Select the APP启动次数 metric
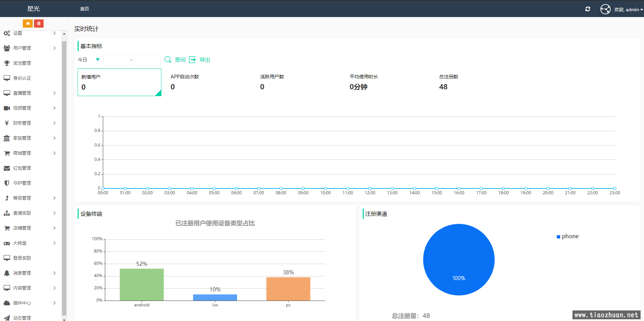Image resolution: width=644 pixels, height=321 pixels. (209, 82)
